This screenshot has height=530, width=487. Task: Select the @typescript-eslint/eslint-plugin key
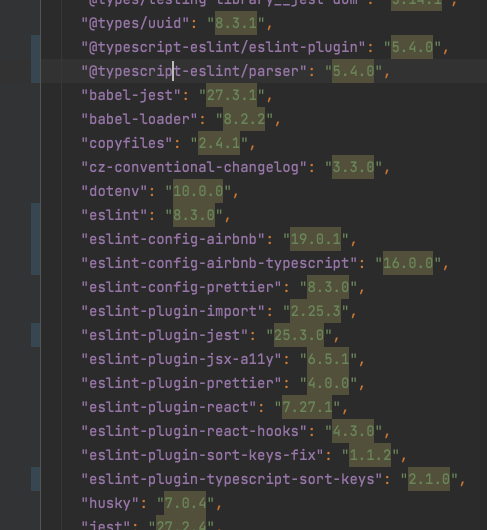tap(223, 47)
